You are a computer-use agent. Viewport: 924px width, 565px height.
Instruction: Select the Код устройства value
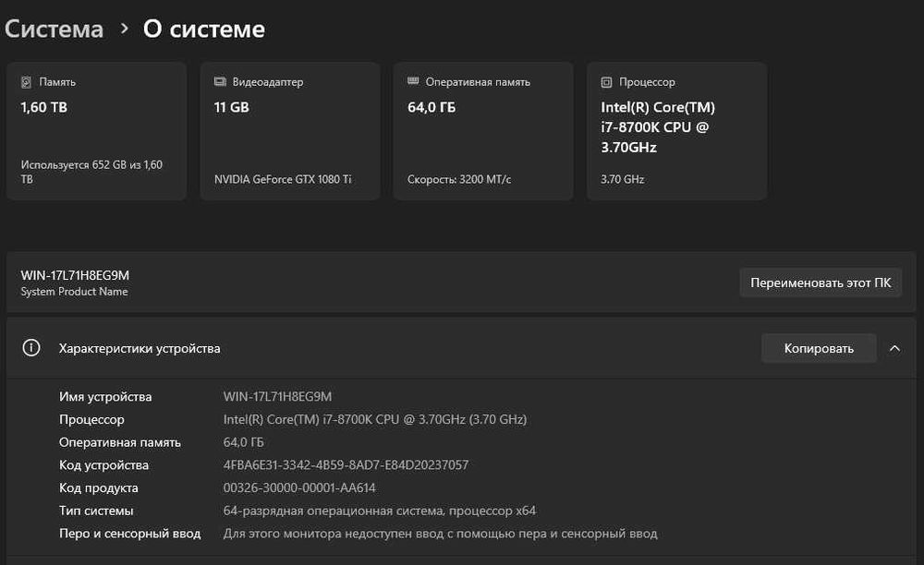pos(346,465)
